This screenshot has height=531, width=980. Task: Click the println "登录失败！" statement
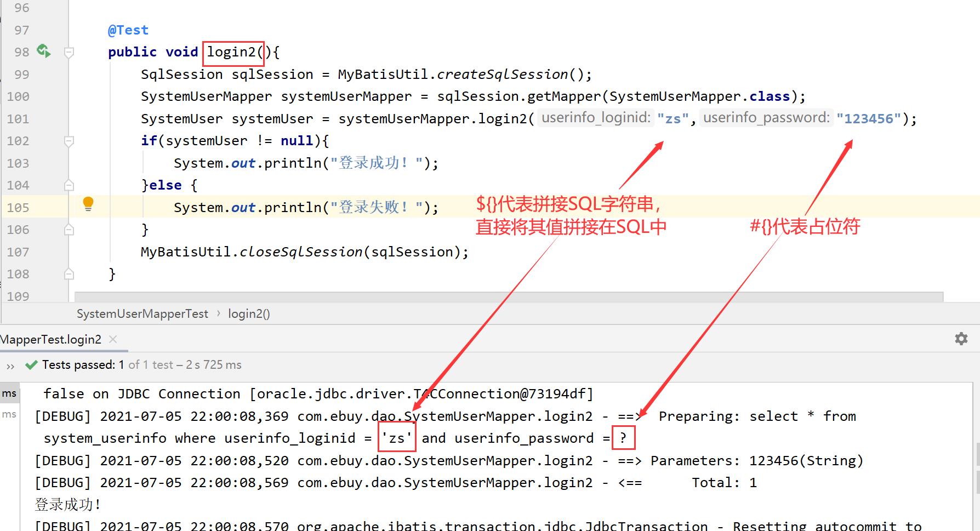click(x=306, y=208)
